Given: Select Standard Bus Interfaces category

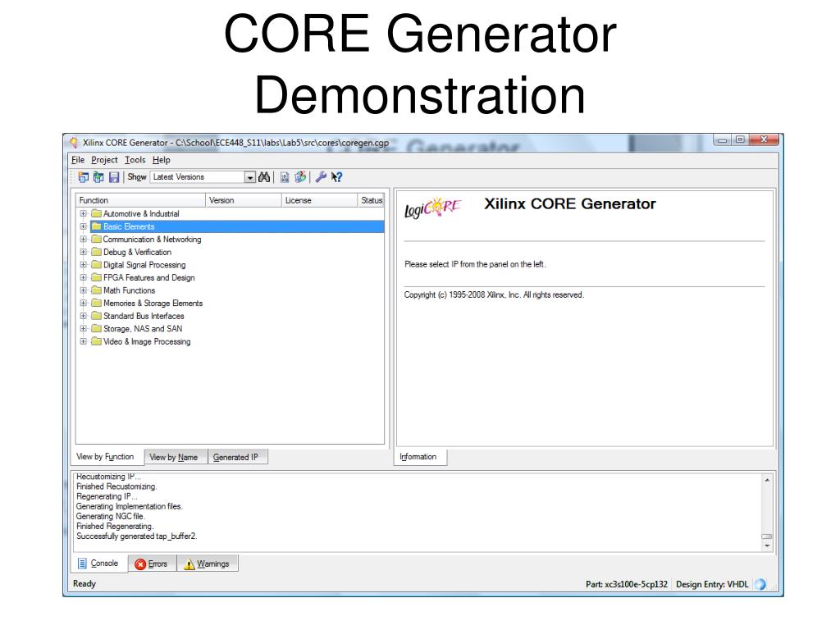Looking at the screenshot, I should 144,316.
